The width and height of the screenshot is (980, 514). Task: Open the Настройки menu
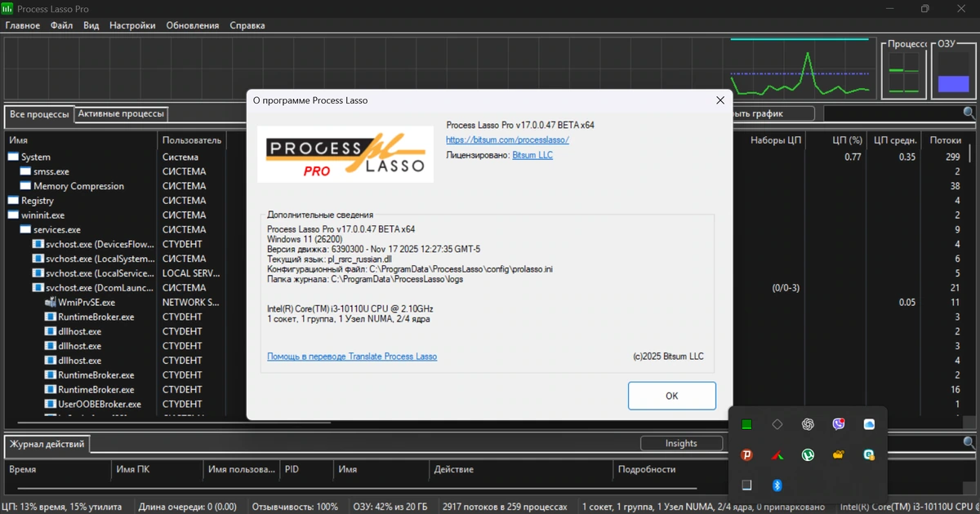[x=132, y=25]
